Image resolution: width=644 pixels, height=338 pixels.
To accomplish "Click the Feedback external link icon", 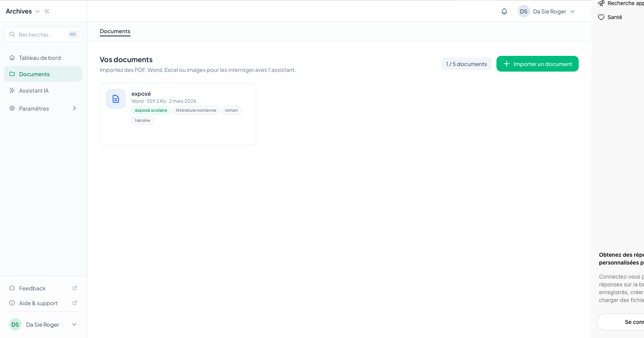I will [75, 288].
